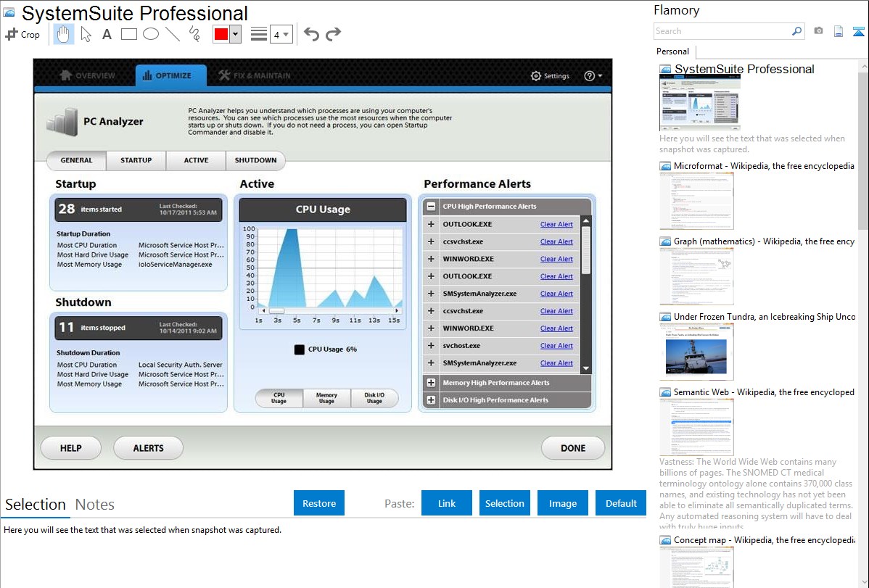
Task: Open the help question mark dropdown
Action: [593, 76]
